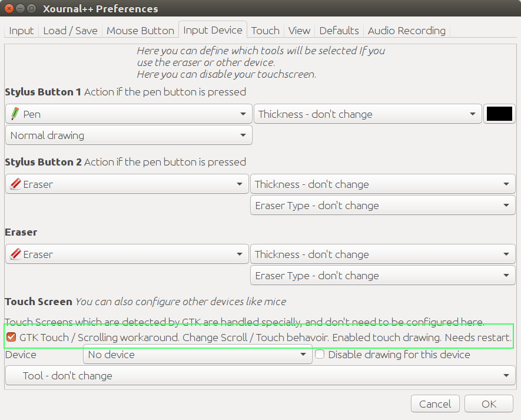521x420 pixels.
Task: Expand the Tool - don't change dropdown
Action: 261,375
